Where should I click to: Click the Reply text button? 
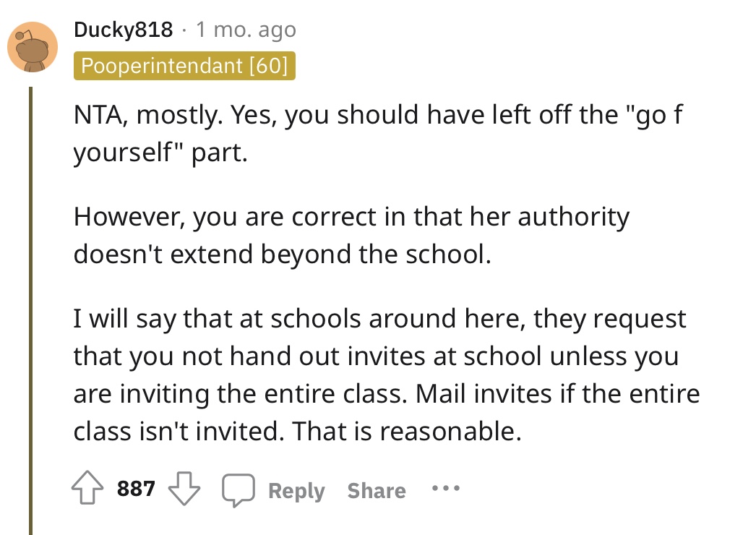tap(296, 491)
